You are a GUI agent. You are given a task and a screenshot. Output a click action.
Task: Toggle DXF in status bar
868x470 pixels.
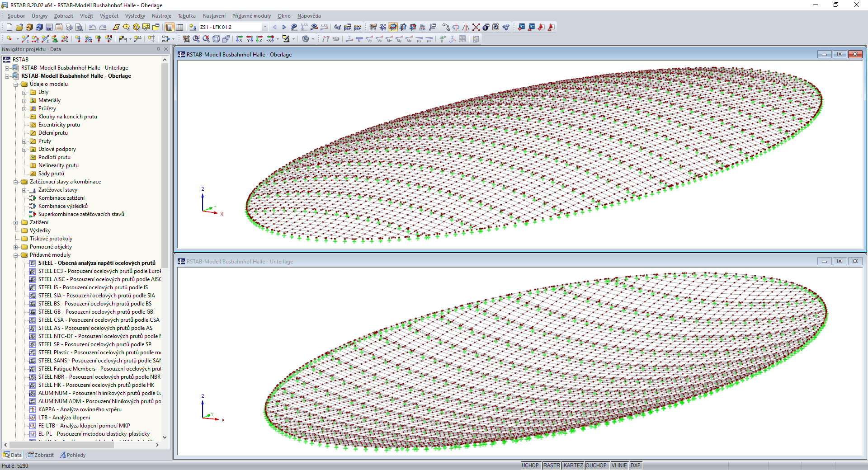pyautogui.click(x=635, y=465)
